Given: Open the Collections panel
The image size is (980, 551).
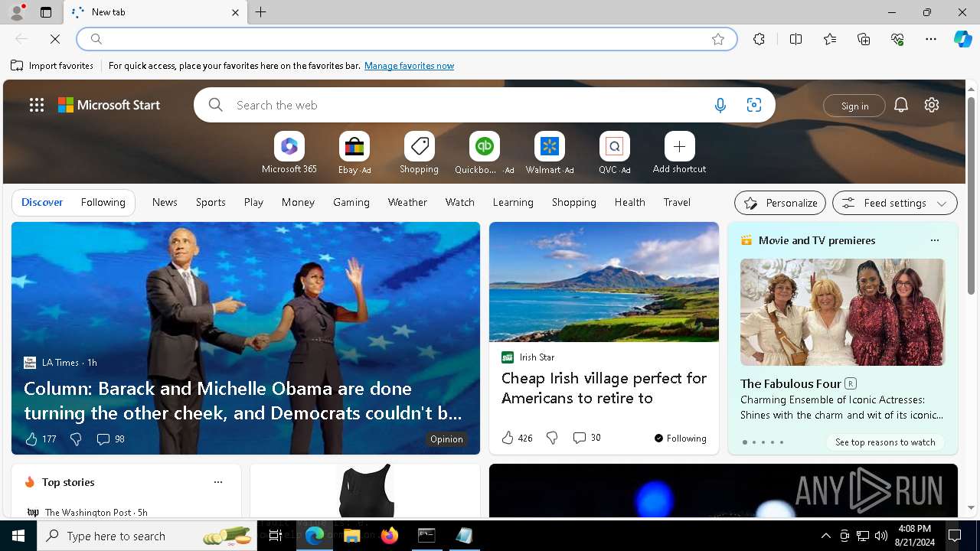Looking at the screenshot, I should tap(864, 39).
